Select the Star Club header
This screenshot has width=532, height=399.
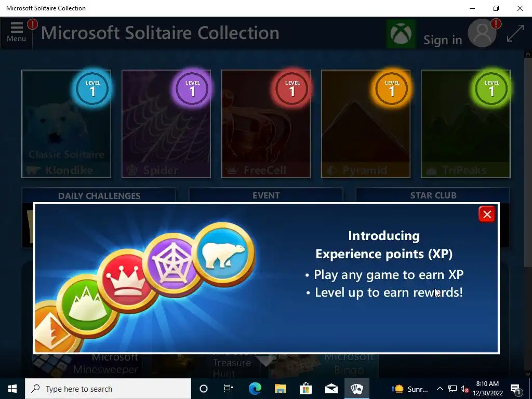coord(433,195)
